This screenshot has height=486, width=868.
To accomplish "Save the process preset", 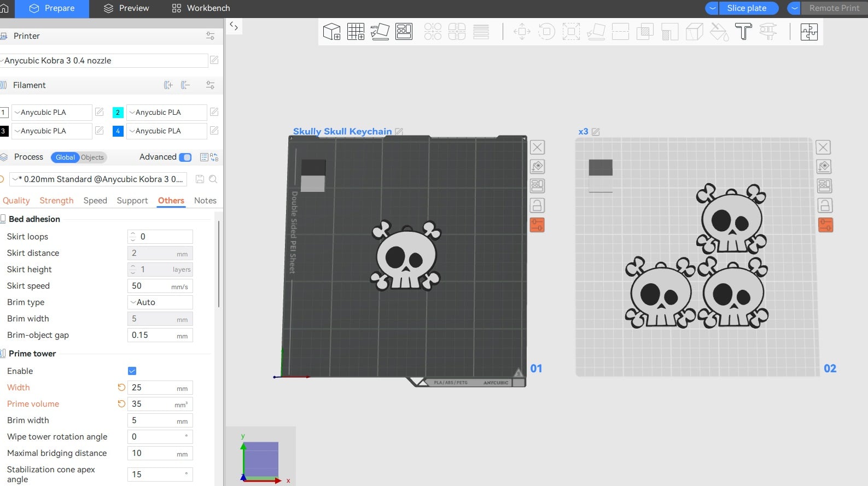I will click(x=200, y=179).
